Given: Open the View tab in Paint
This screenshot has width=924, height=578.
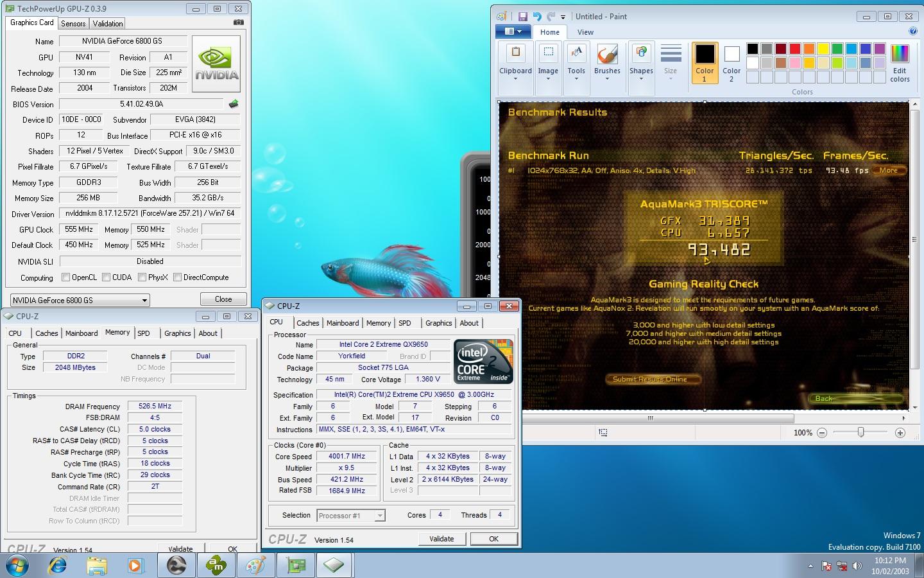Looking at the screenshot, I should [585, 32].
